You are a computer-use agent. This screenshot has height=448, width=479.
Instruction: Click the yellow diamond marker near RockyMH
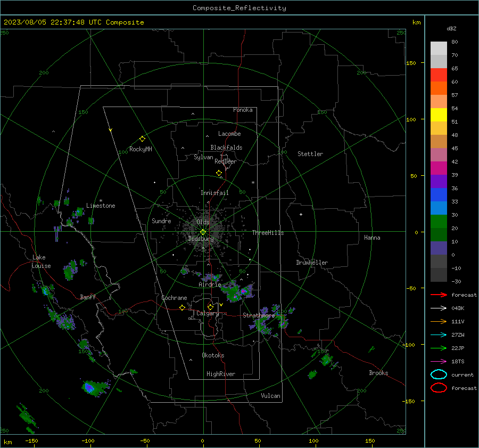click(x=142, y=139)
